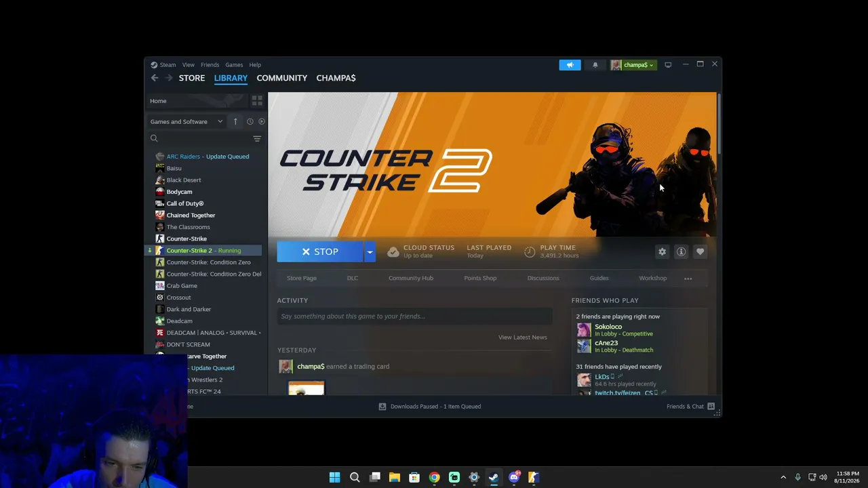868x488 pixels.
Task: Click the sort ascending arrow in library sidebar
Action: [x=235, y=121]
